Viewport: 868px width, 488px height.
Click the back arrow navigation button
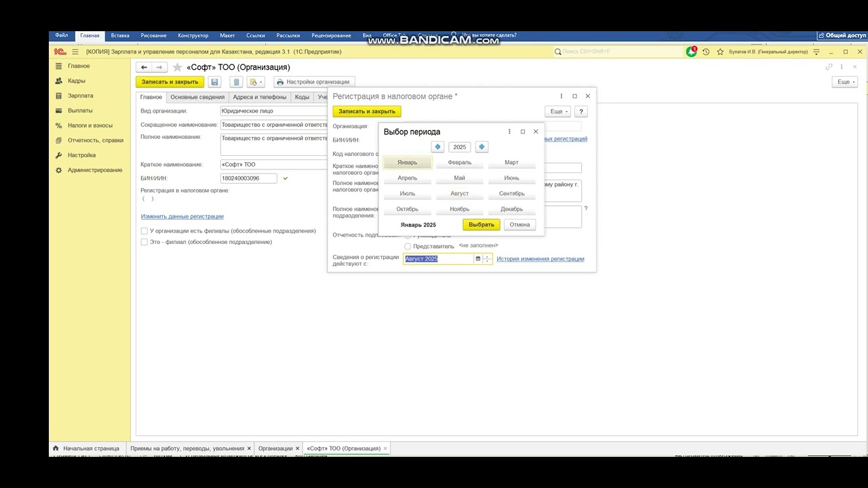(x=144, y=67)
